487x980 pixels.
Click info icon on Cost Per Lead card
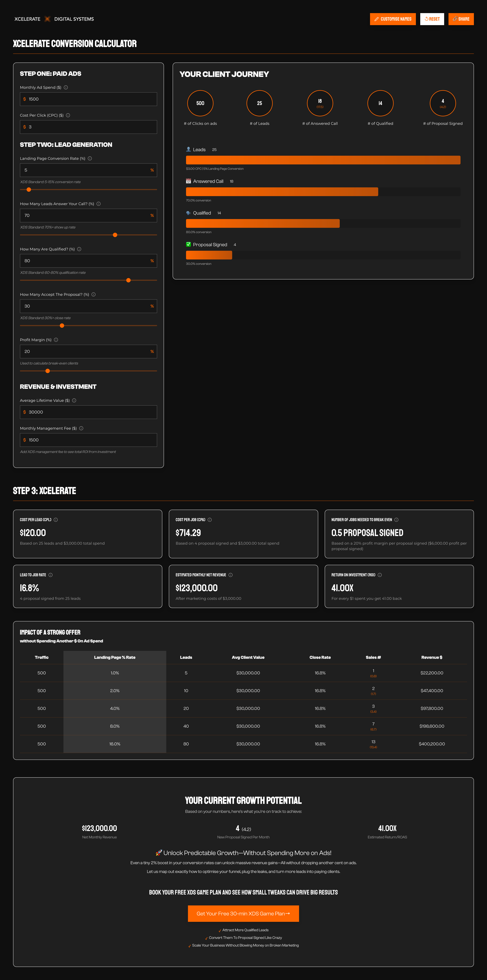(x=56, y=520)
